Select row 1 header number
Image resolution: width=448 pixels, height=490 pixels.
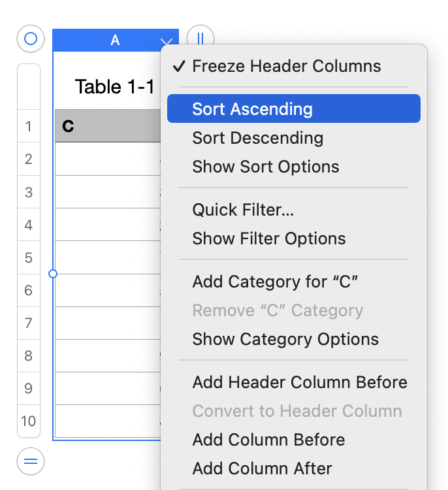click(x=29, y=126)
